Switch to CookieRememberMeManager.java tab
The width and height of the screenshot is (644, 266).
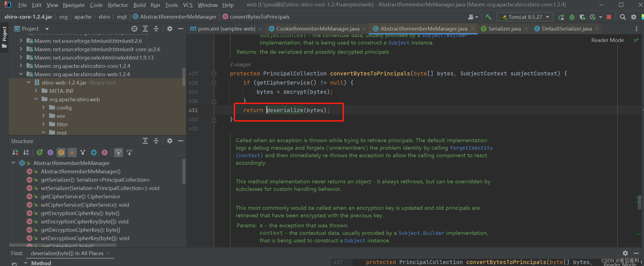(318, 29)
